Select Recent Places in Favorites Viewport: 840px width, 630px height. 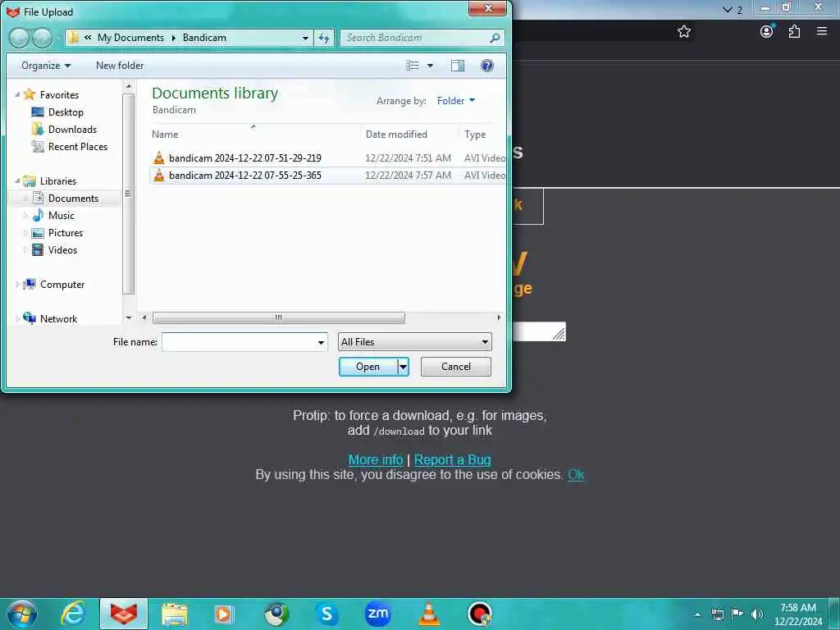click(77, 146)
